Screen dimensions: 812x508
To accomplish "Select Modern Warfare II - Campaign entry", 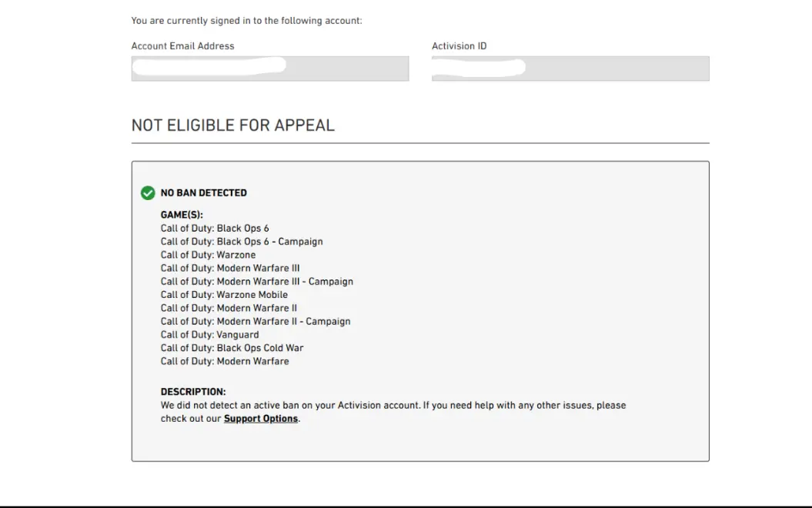I will 256,322.
